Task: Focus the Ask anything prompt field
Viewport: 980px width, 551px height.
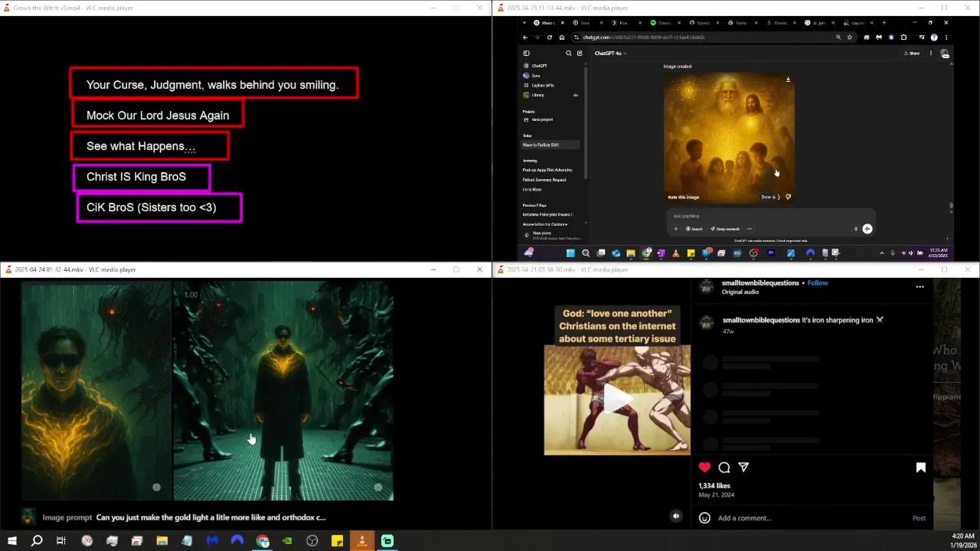Action: [x=769, y=217]
